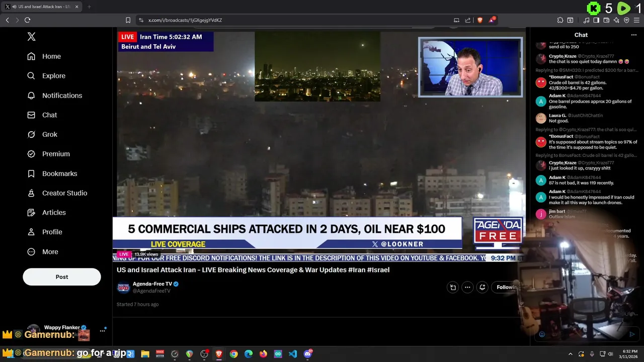
Task: Click Laura G. username in chat
Action: (556, 116)
